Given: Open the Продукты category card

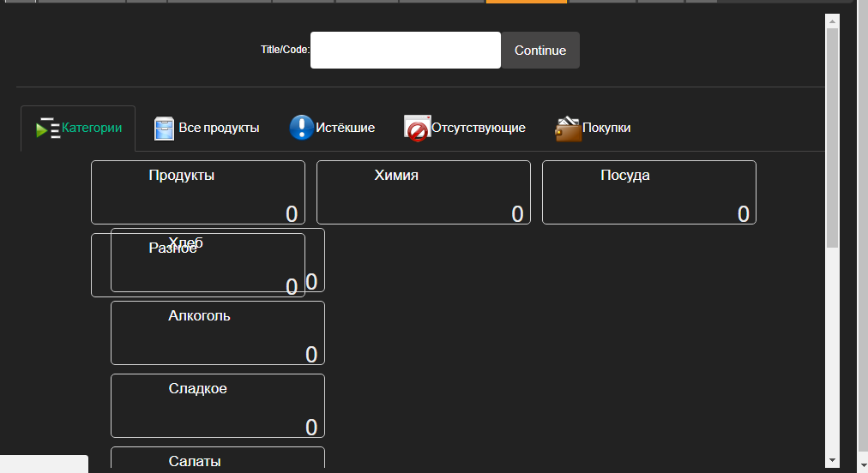Looking at the screenshot, I should pos(198,193).
